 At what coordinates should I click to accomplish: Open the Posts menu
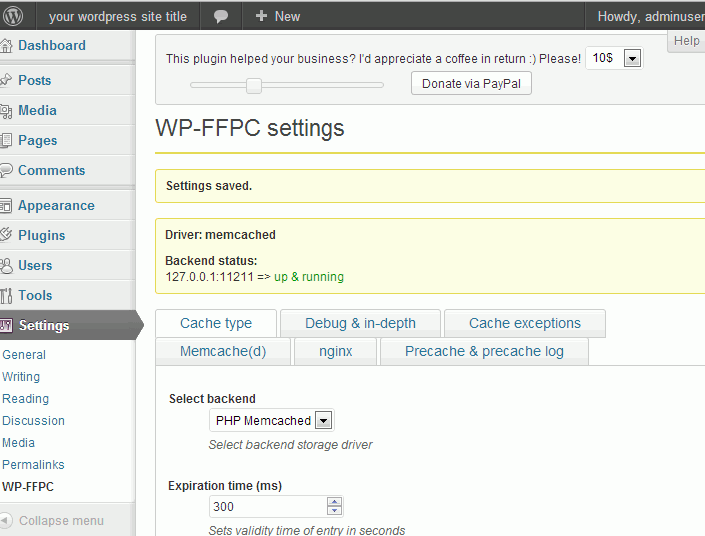pyautogui.click(x=35, y=80)
